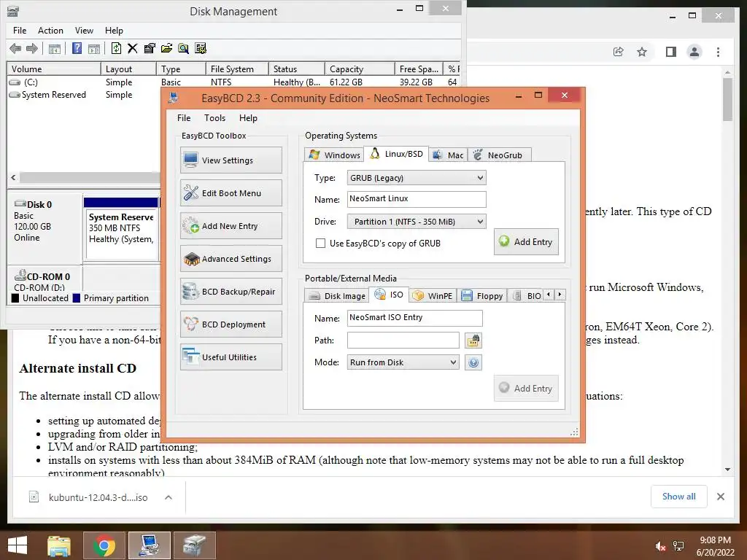Screen dimensions: 747x560
Task: Click View Settings in EasyBCD Toolbox
Action: click(231, 160)
